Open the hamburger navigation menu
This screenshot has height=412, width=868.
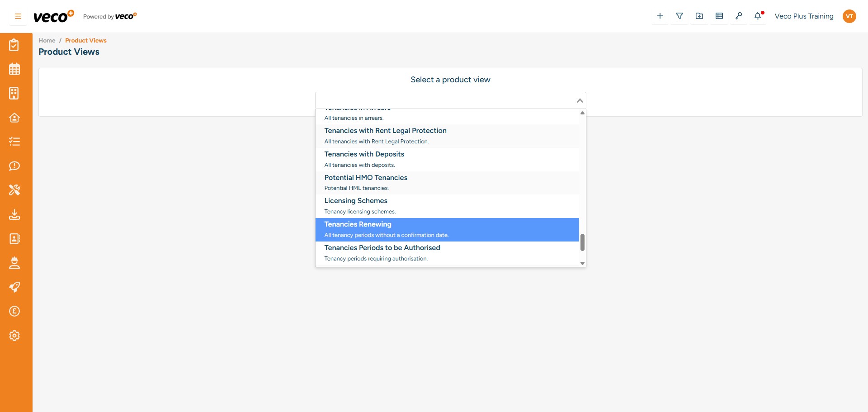[18, 16]
